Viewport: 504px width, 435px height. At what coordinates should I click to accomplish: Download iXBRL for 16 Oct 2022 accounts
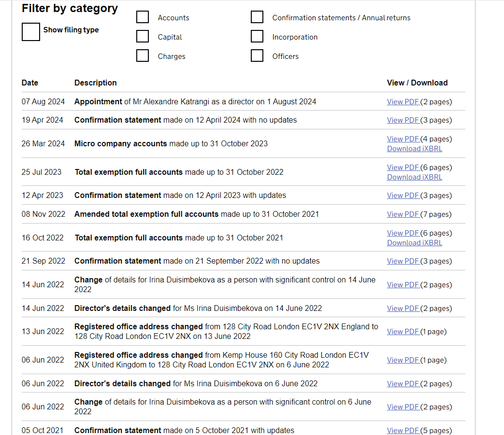(414, 243)
